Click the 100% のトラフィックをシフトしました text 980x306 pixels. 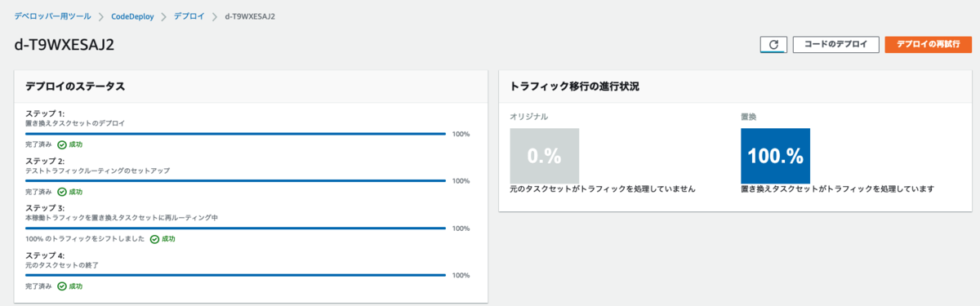(85, 239)
